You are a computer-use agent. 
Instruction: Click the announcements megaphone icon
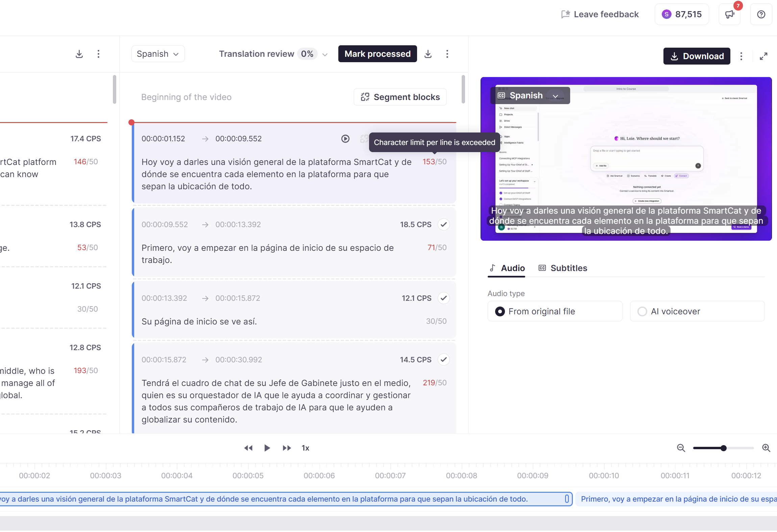[x=730, y=14]
